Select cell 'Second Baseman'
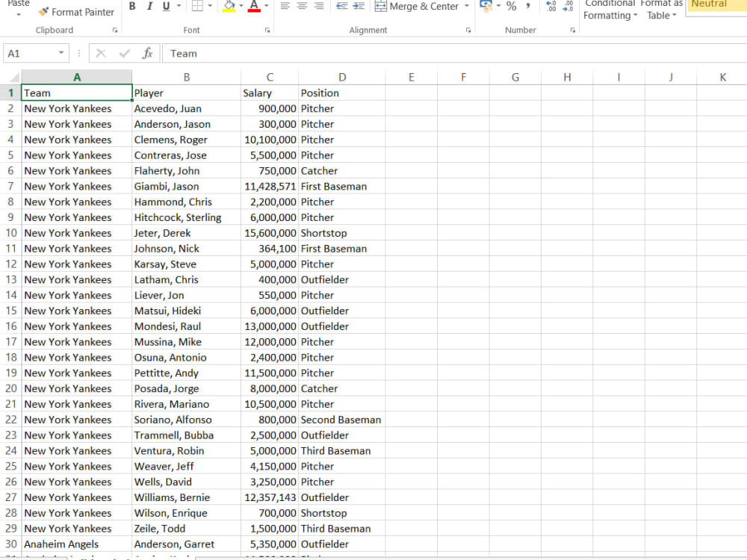The height and width of the screenshot is (560, 747). (x=342, y=420)
